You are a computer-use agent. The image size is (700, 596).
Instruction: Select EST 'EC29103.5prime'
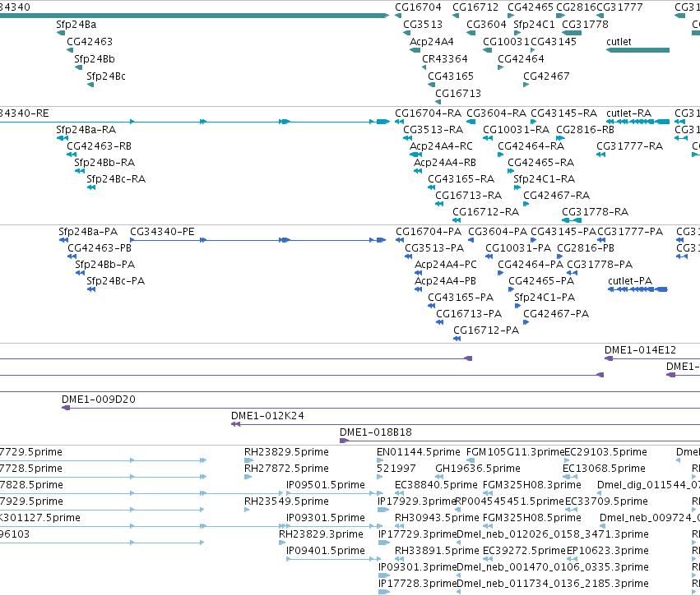[x=605, y=452]
